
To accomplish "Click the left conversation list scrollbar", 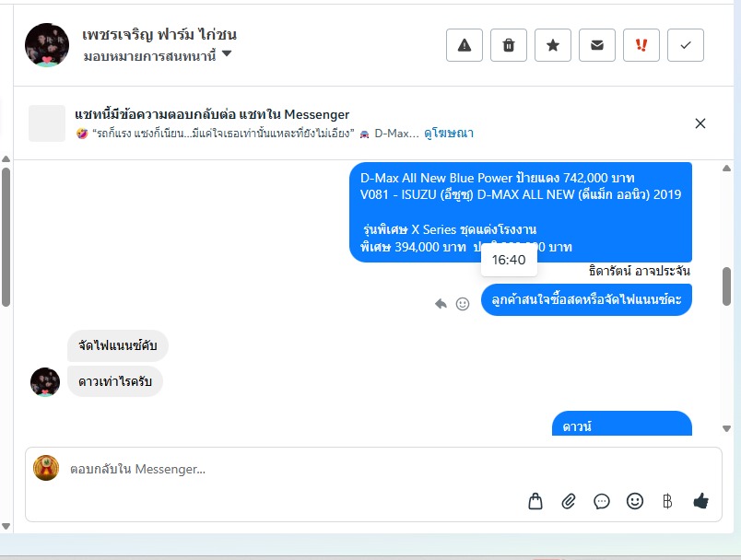I will point(6,238).
